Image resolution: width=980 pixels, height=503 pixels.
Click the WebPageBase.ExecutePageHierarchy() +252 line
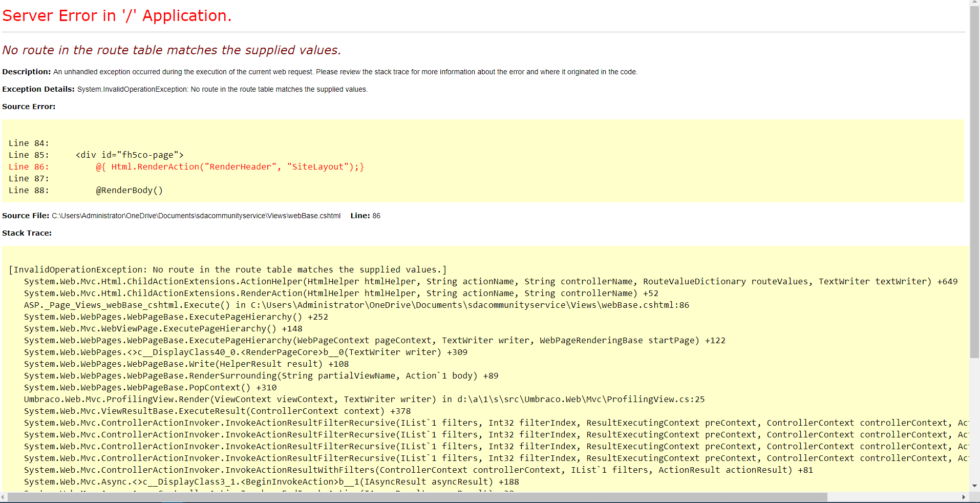click(176, 317)
